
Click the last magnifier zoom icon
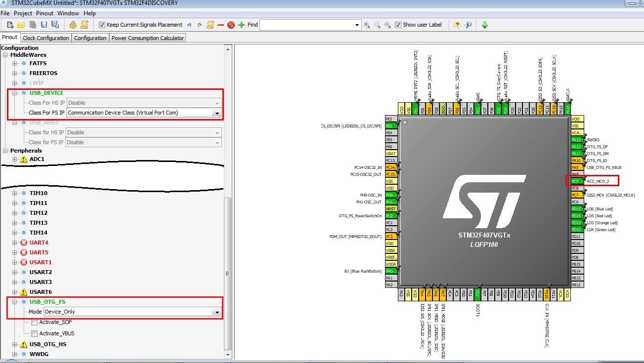pyautogui.click(x=387, y=25)
